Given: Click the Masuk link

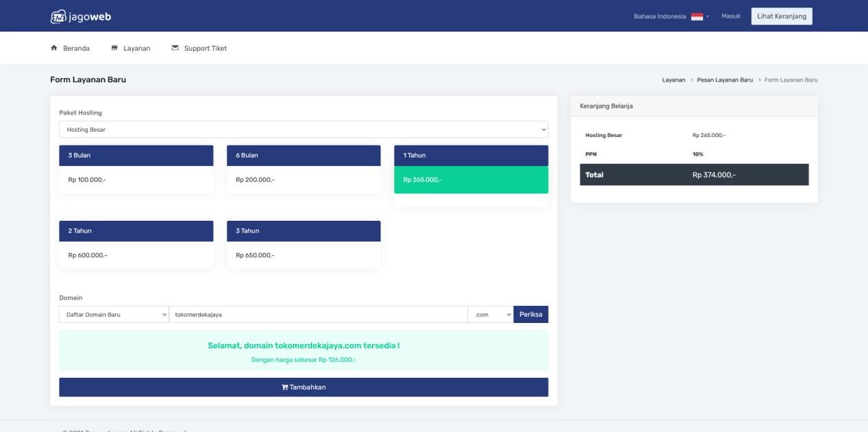Looking at the screenshot, I should click(730, 15).
